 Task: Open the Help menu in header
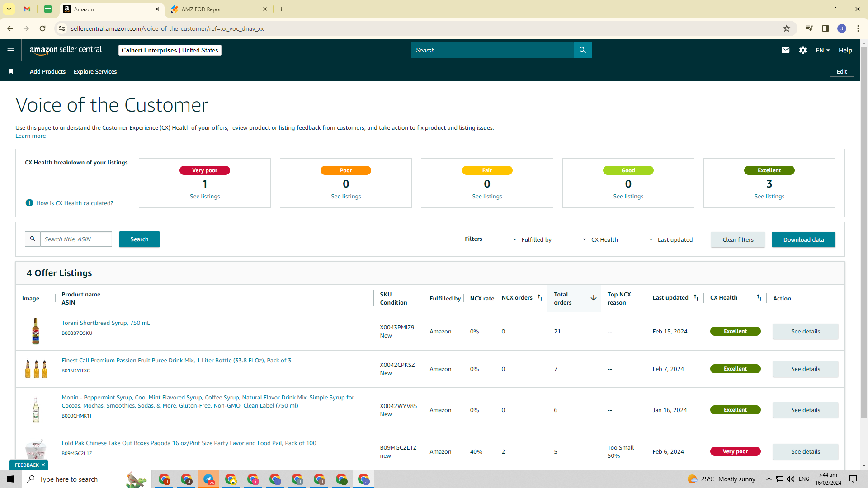(x=845, y=50)
